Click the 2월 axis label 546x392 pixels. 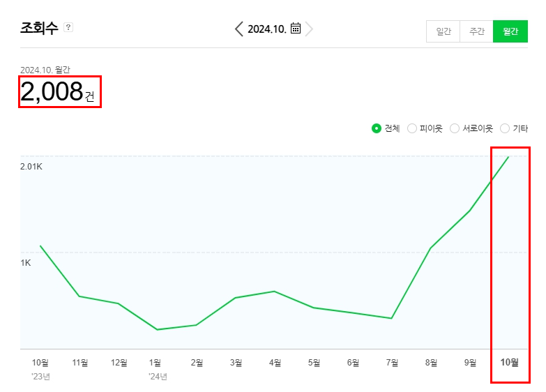pyautogui.click(x=197, y=363)
